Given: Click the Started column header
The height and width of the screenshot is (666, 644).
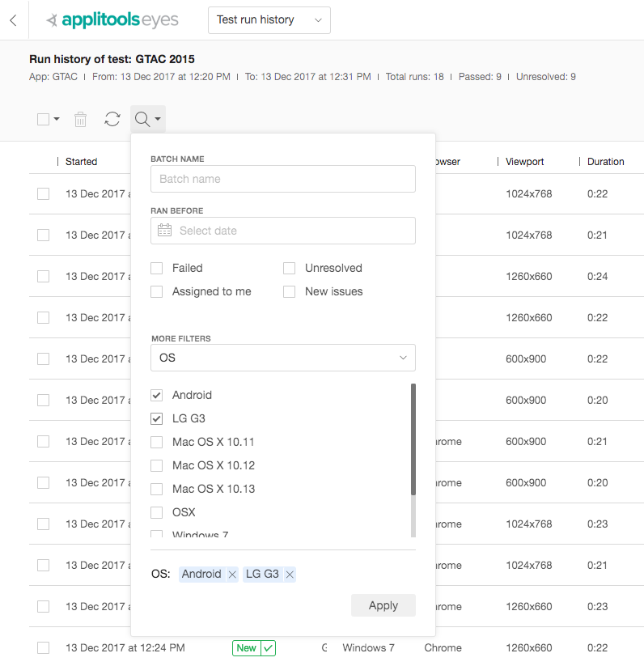Looking at the screenshot, I should [81, 161].
